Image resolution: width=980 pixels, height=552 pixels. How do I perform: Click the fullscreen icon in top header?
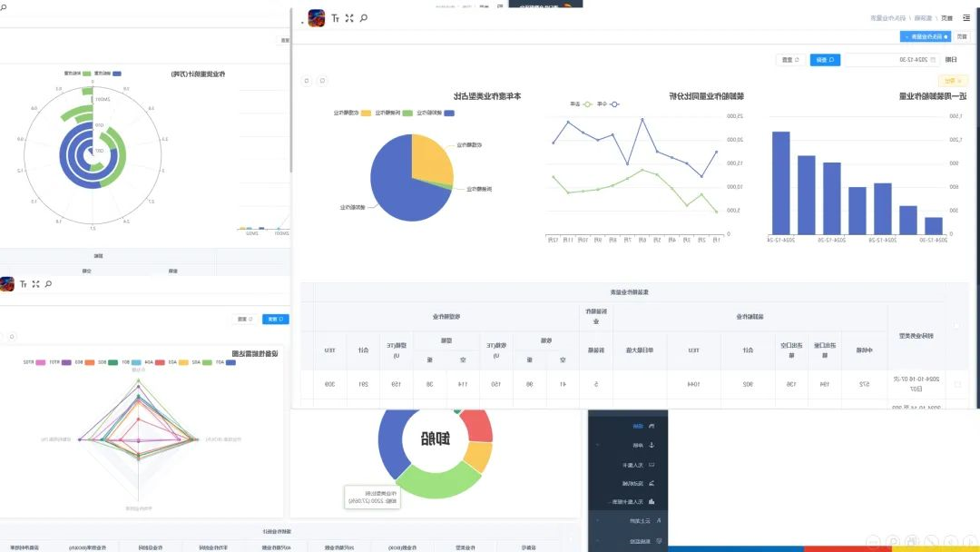pyautogui.click(x=349, y=18)
